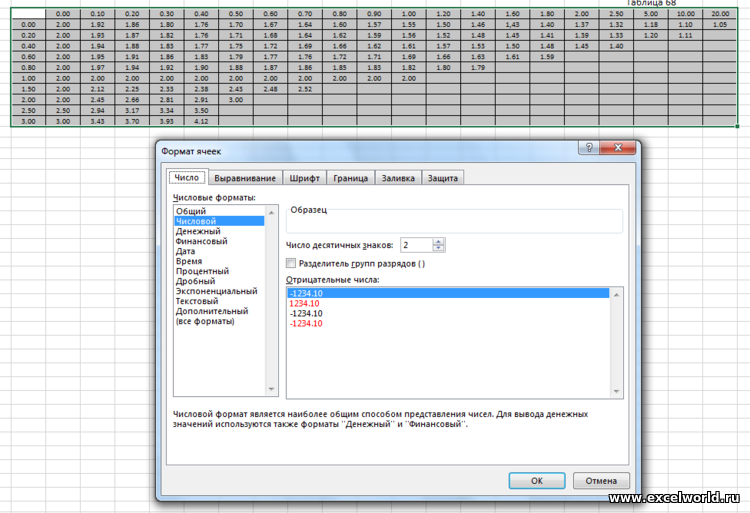
Task: Go to the Граница tab
Action: click(350, 178)
